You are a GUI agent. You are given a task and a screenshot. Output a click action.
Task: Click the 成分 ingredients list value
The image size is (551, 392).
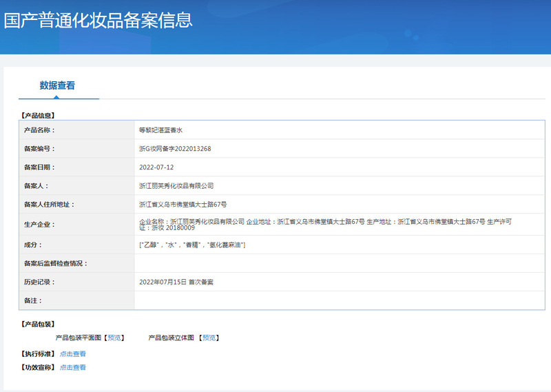192,245
